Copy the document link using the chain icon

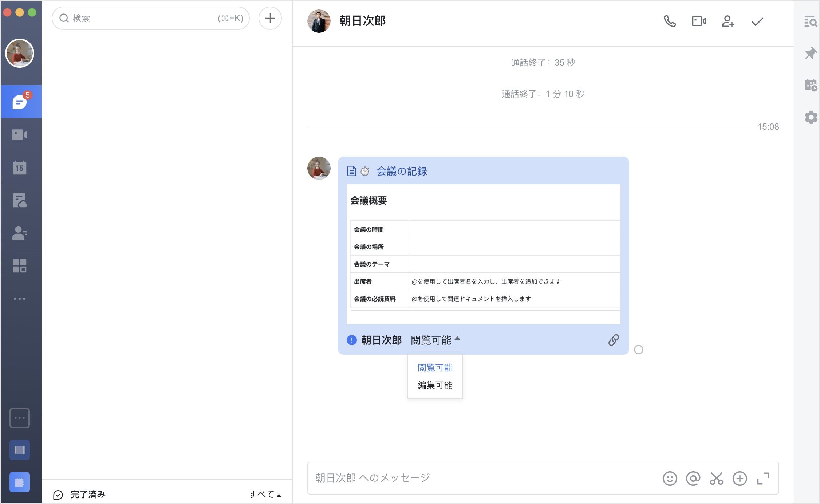click(614, 340)
